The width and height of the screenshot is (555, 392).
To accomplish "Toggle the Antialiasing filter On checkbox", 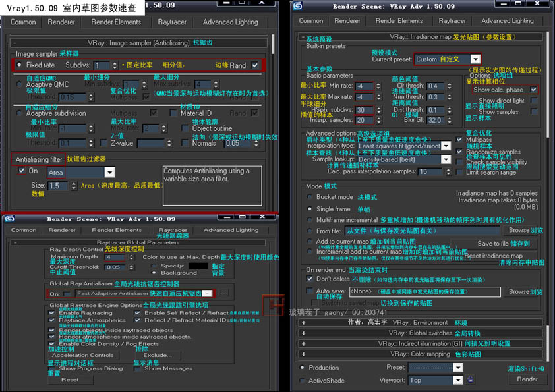I will point(22,171).
